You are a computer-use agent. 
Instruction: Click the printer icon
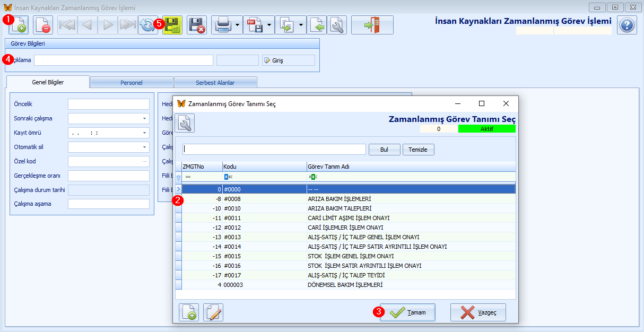[x=222, y=25]
